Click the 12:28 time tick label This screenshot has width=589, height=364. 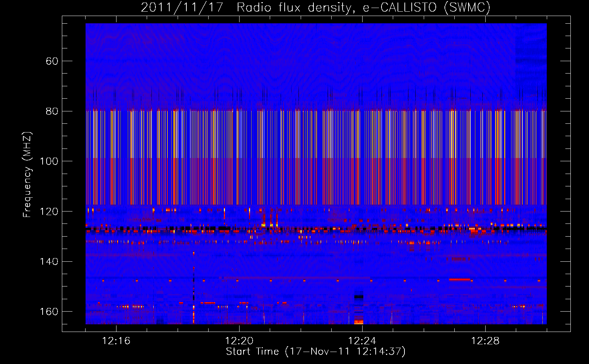(x=485, y=341)
